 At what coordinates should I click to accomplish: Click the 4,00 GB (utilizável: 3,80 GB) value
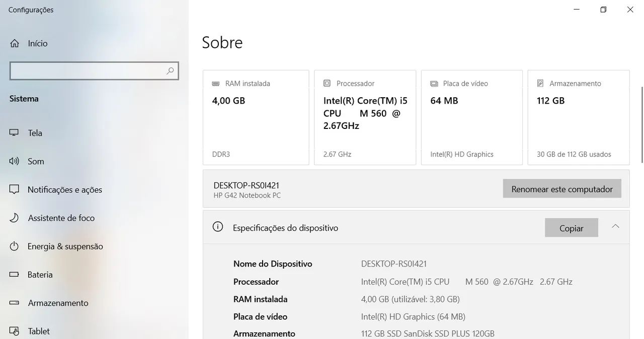(x=411, y=299)
